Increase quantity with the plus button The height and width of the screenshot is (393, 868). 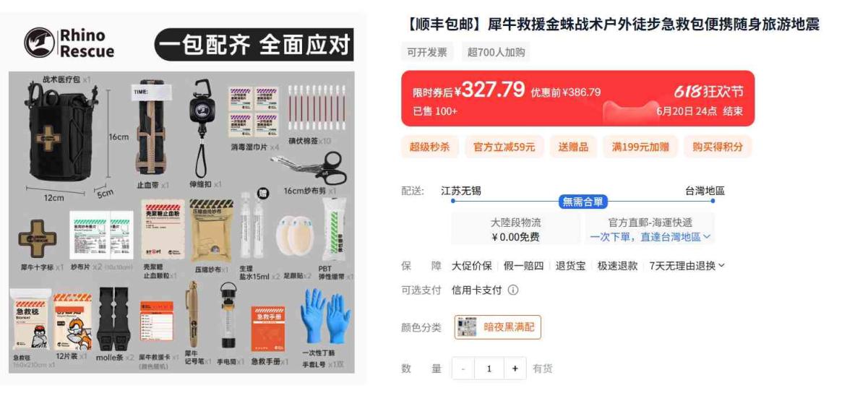(515, 368)
